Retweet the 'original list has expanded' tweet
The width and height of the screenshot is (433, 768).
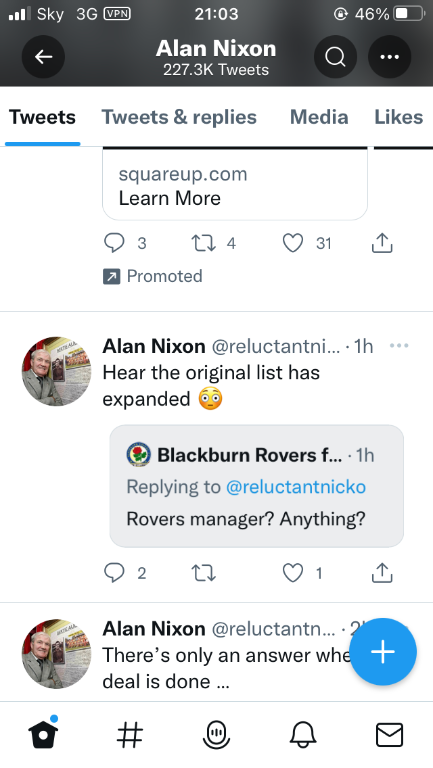tap(203, 573)
